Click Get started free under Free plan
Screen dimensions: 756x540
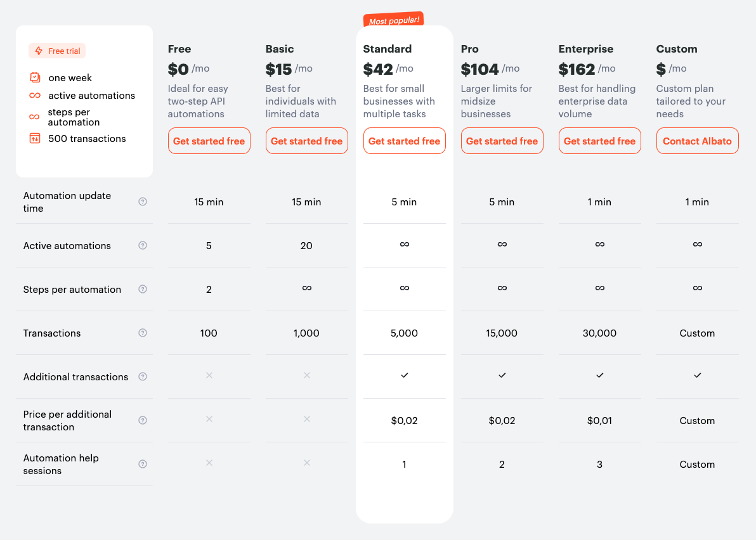click(209, 141)
